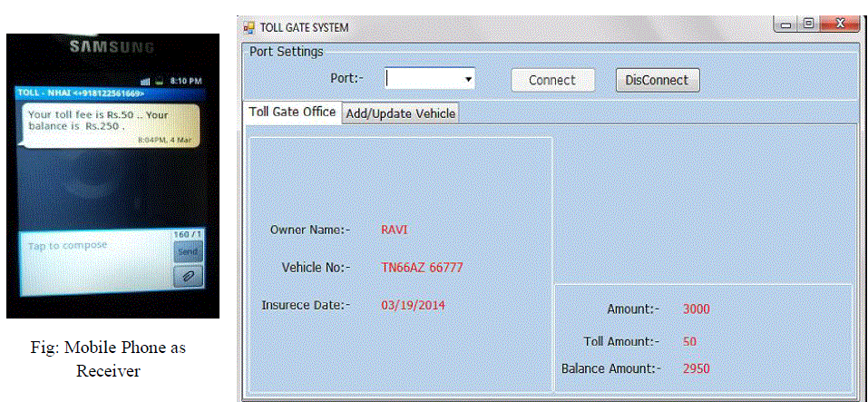
Task: Switch to the Toll Gate Office tab
Action: tap(292, 112)
